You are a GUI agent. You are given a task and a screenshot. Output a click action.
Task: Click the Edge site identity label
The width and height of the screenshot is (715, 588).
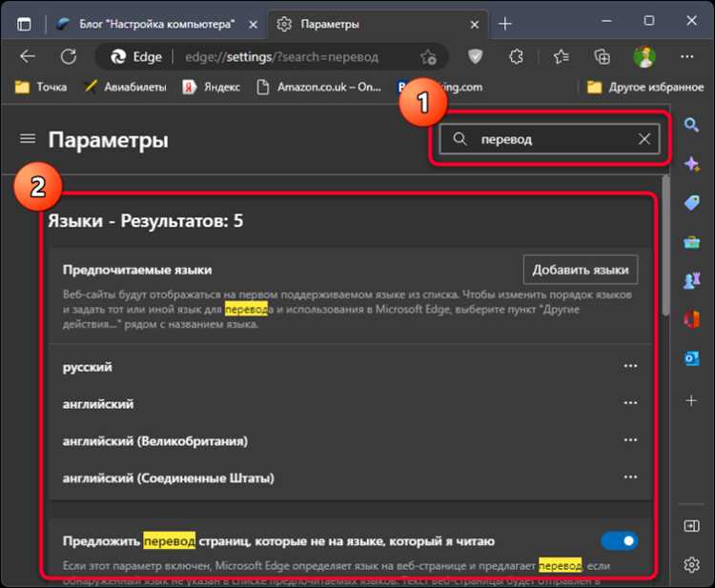tap(136, 57)
